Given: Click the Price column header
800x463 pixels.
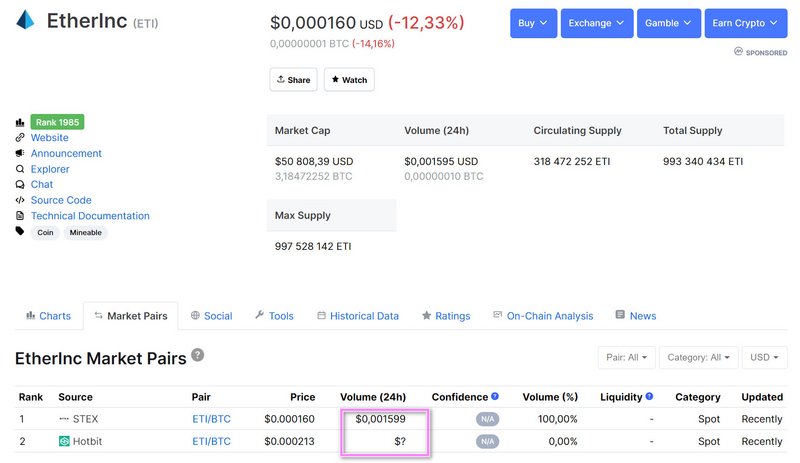Looking at the screenshot, I should [x=303, y=397].
